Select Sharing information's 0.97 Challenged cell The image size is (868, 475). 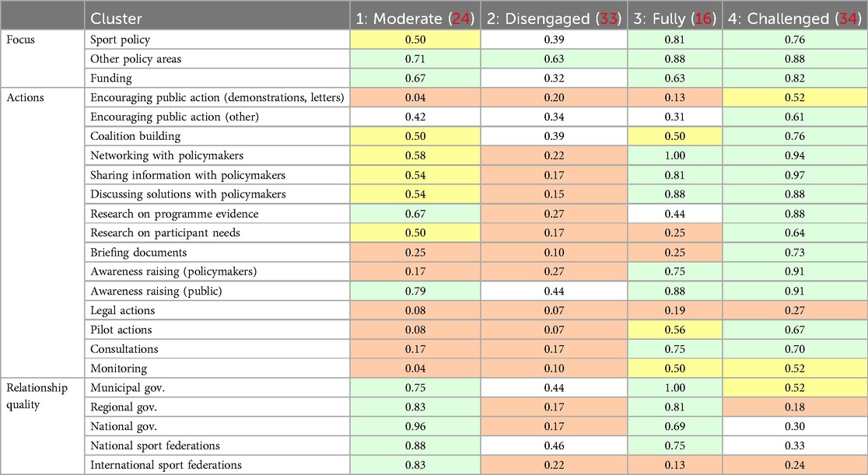tap(795, 175)
